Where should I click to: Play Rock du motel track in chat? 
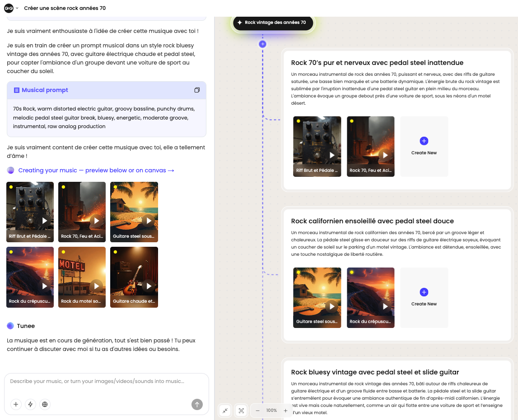click(96, 286)
